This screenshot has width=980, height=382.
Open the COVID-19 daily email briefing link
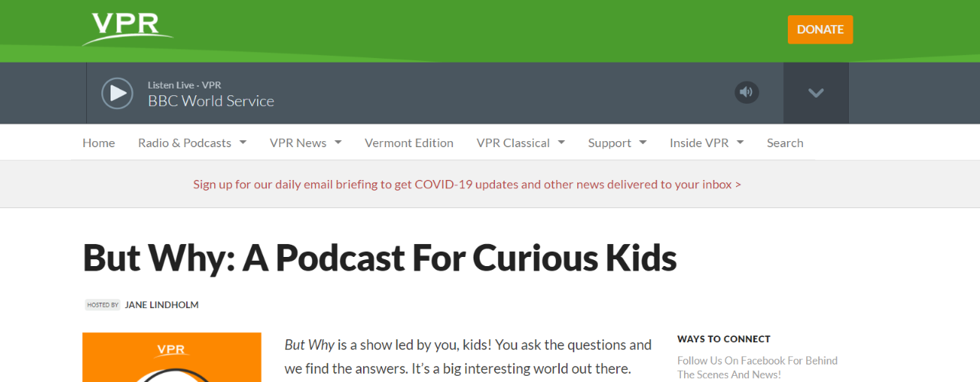[467, 185]
